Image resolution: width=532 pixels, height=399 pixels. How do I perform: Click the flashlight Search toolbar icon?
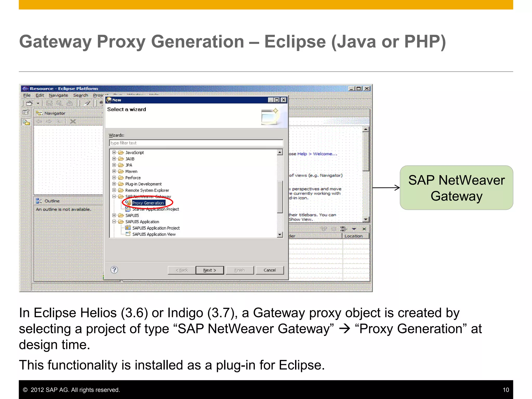point(88,103)
